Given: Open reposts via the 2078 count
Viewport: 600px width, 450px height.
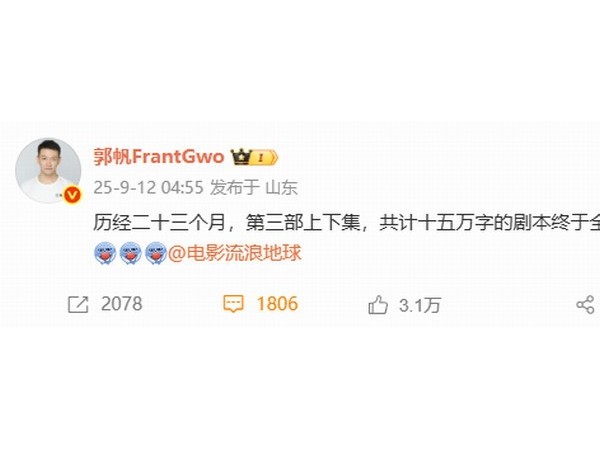Looking at the screenshot, I should [122, 304].
